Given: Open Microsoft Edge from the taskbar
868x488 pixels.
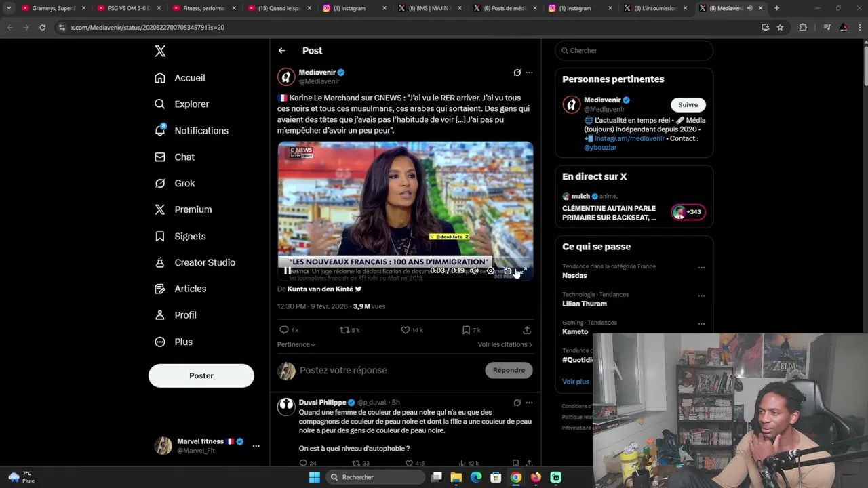Looking at the screenshot, I should point(476,477).
